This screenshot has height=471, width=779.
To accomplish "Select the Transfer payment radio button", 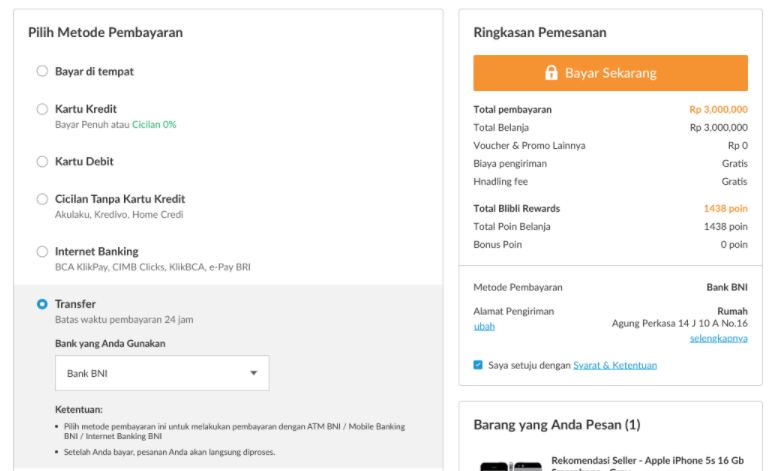I will pos(42,304).
